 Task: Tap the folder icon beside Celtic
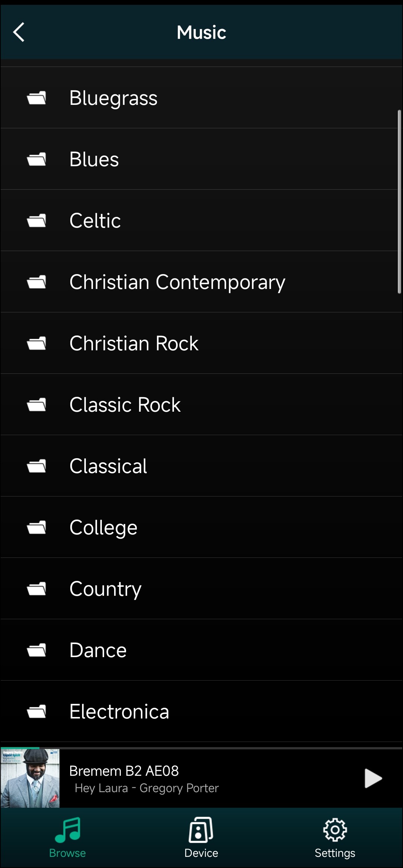(36, 221)
